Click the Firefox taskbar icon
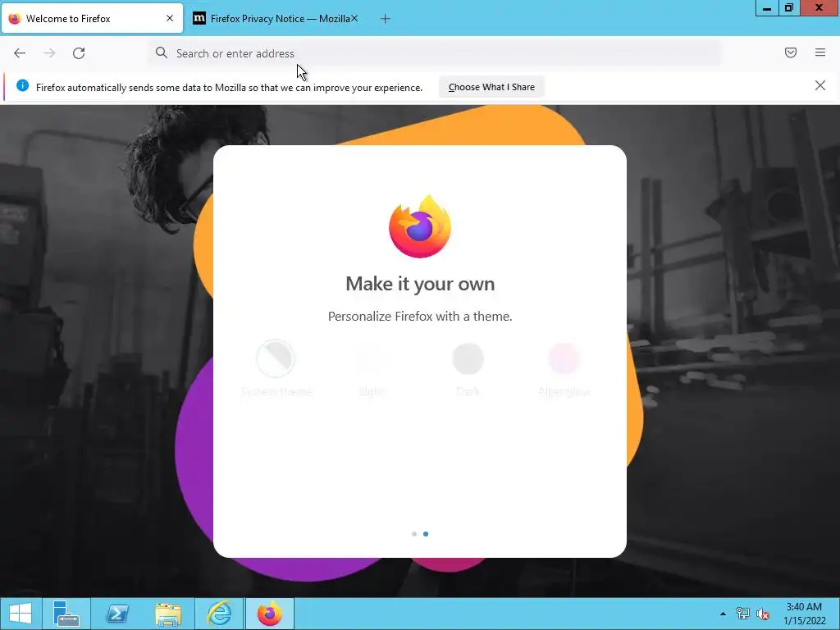 269,614
